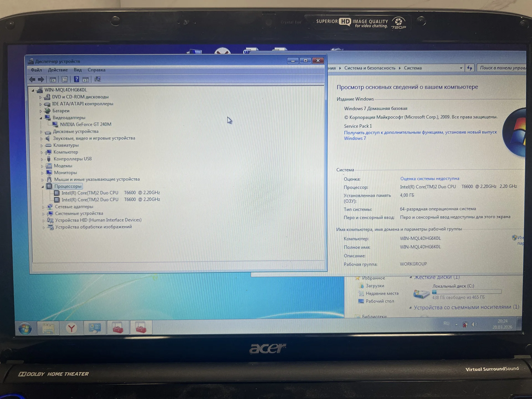Click the DVD and CD-ROM drives icon
Viewport: 532px width, 399px height.
[x=47, y=97]
